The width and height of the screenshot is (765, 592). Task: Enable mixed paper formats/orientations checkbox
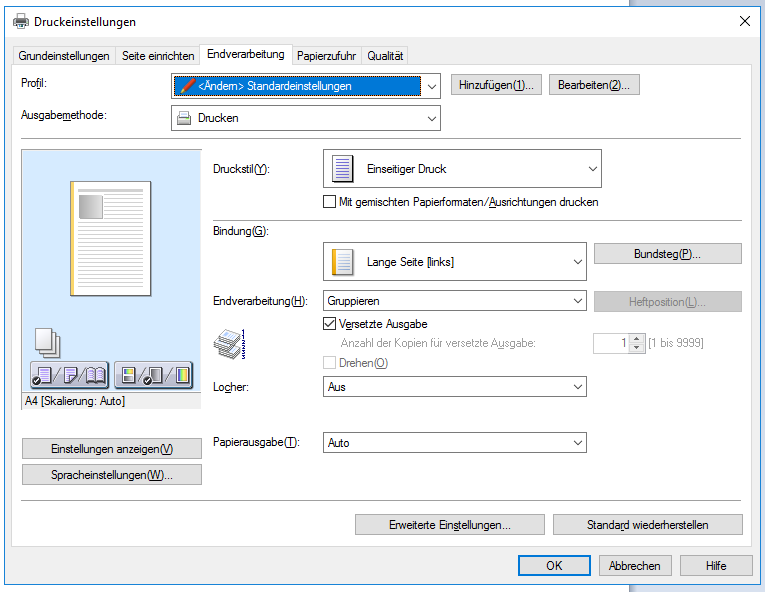pyautogui.click(x=330, y=202)
